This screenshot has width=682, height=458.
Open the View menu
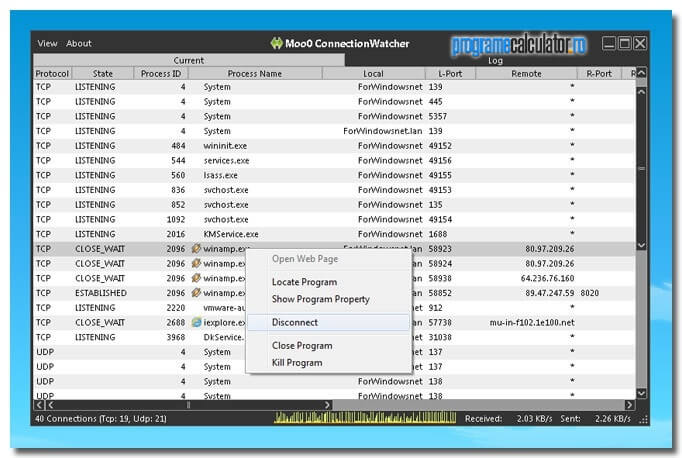coord(47,43)
